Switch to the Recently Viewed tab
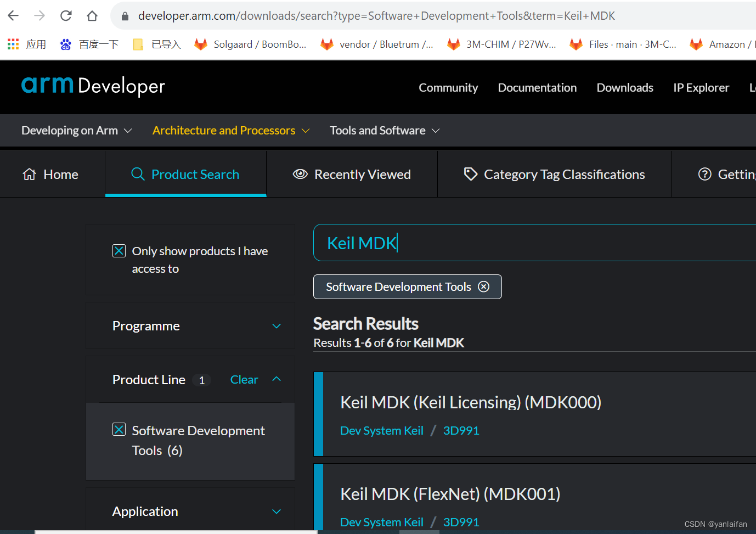Image resolution: width=756 pixels, height=534 pixels. click(x=352, y=175)
